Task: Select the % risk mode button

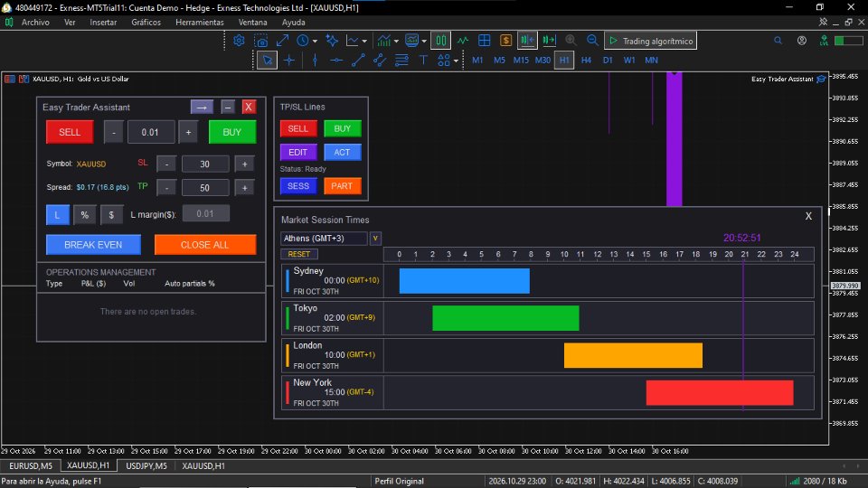Action: coord(85,215)
